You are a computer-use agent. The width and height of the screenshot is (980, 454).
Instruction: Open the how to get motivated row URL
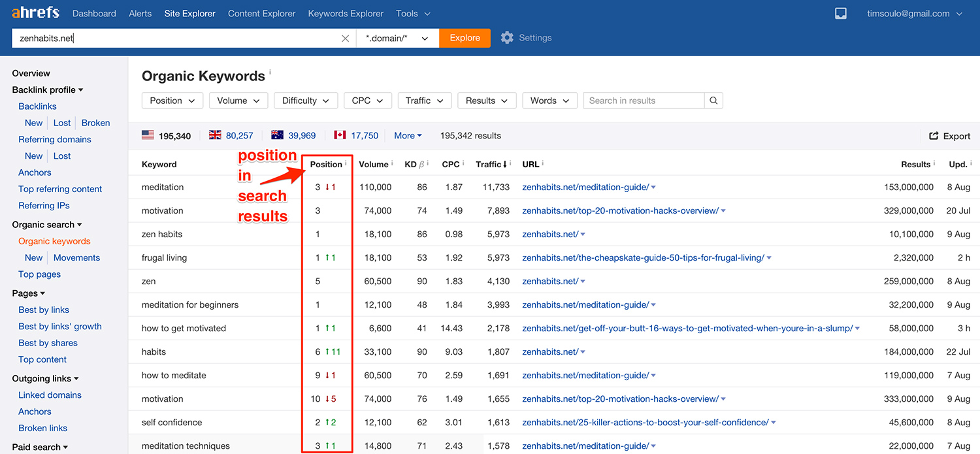coord(687,329)
